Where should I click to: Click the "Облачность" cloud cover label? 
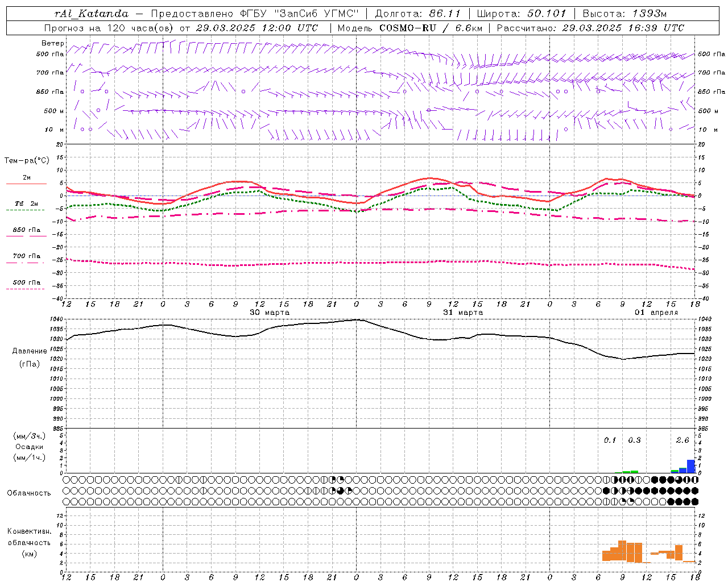click(x=29, y=493)
